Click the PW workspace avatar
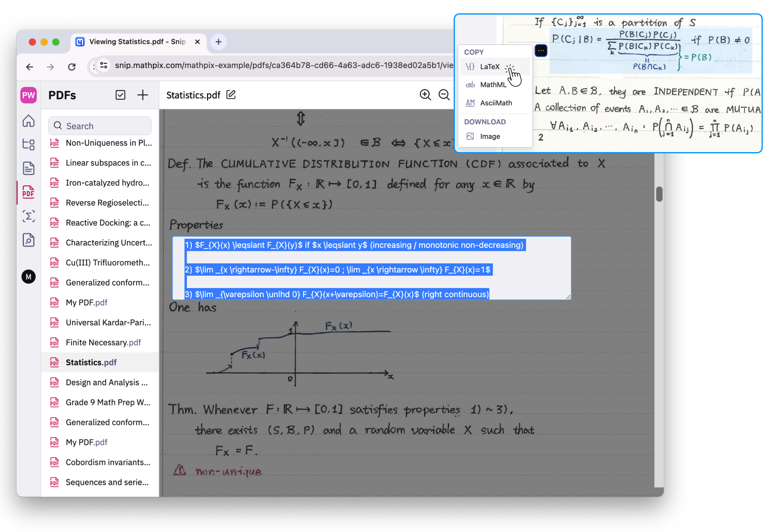This screenshot has width=775, height=532. click(28, 95)
